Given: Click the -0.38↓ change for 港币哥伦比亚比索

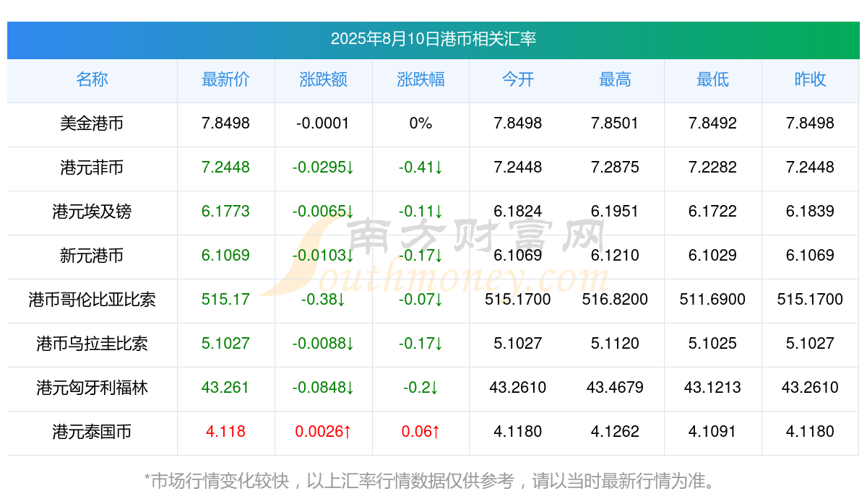Looking at the screenshot, I should tap(323, 300).
